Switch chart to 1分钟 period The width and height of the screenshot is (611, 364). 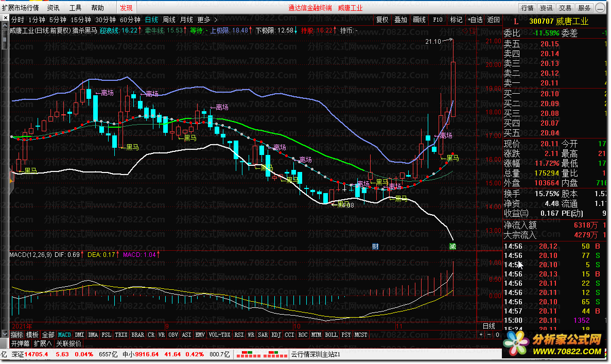tap(37, 20)
